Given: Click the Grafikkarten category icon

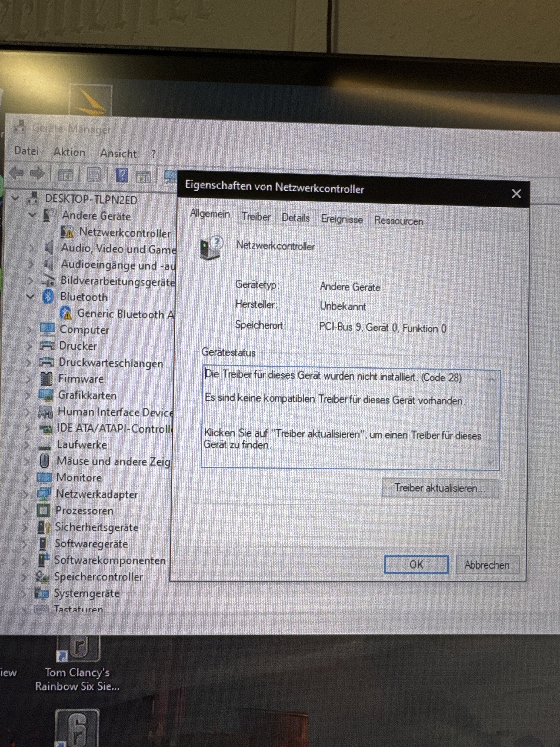Looking at the screenshot, I should point(46,395).
